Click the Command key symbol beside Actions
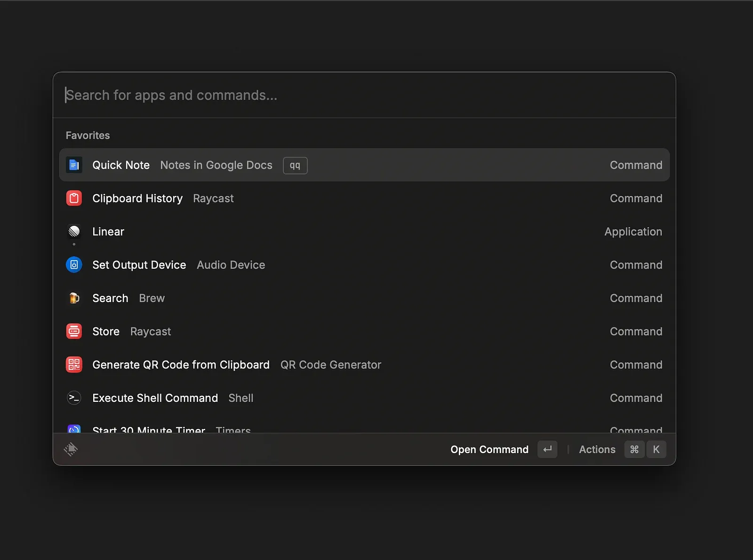The width and height of the screenshot is (753, 560). coord(634,449)
